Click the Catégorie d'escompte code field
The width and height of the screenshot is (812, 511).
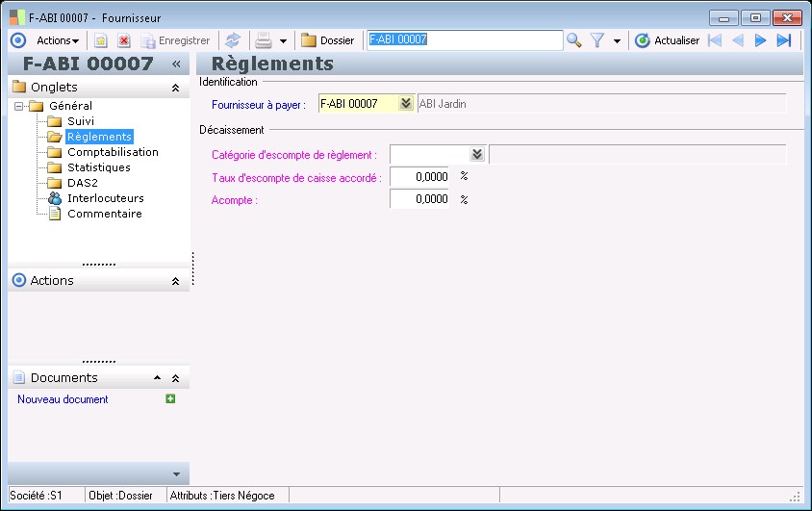430,154
